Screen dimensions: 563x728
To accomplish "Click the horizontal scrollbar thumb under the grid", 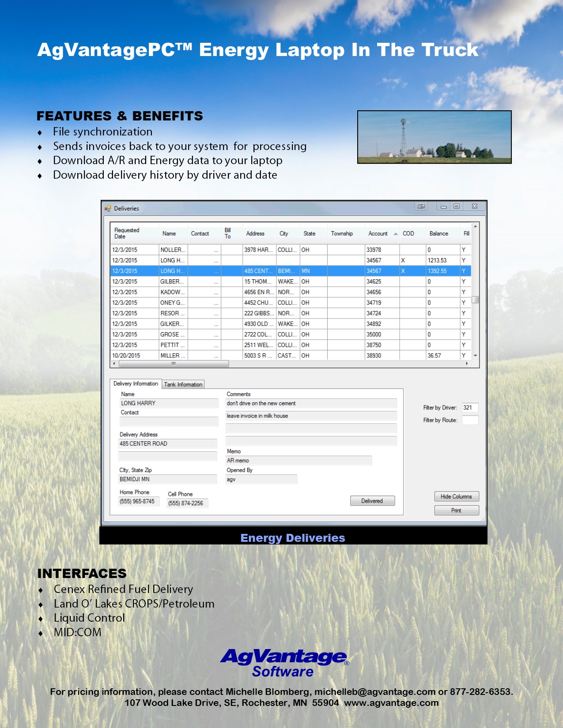I will (x=174, y=364).
